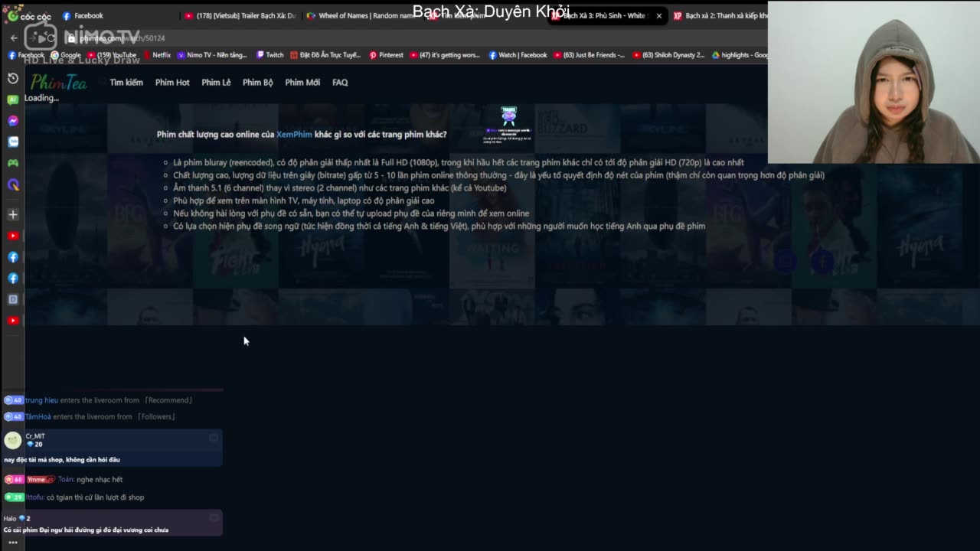Click the PhimTea site logo
Image resolution: width=980 pixels, height=551 pixels.
coord(59,81)
